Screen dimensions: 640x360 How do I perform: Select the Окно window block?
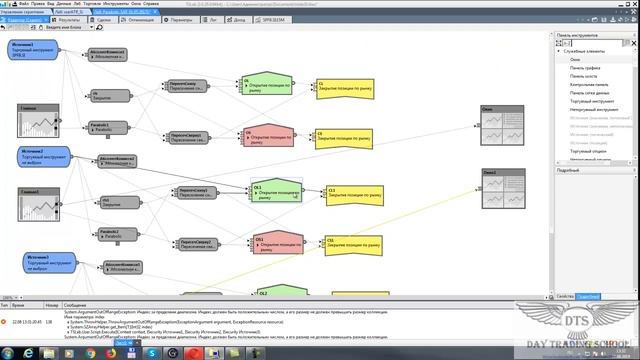pos(502,125)
